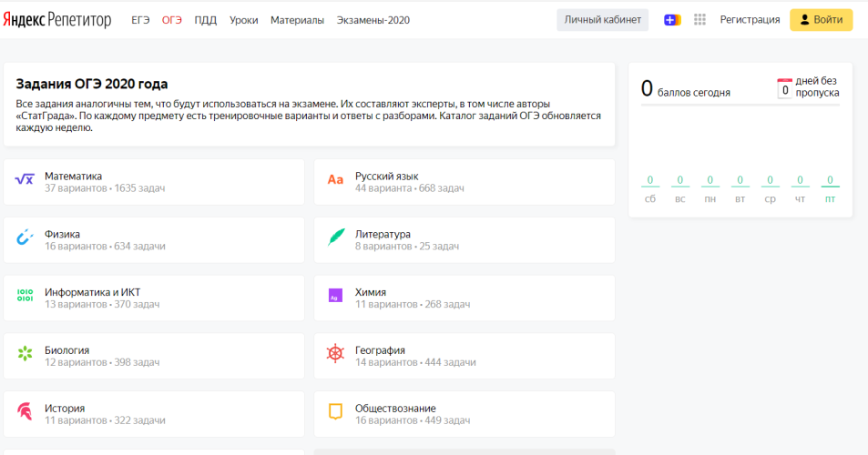
Task: Select the ОГЭ menu item
Action: point(171,20)
